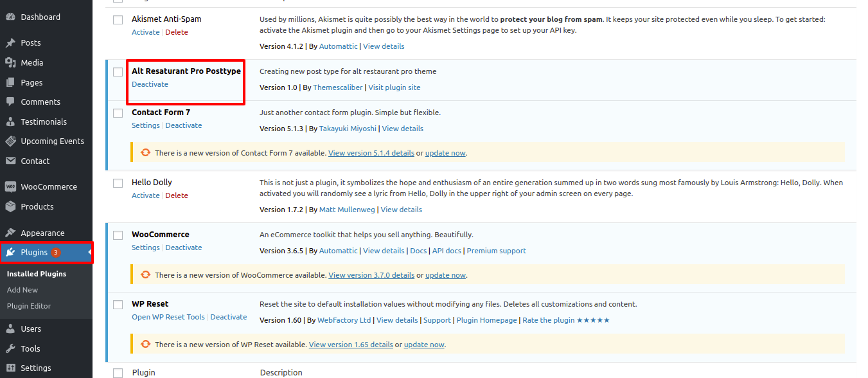The height and width of the screenshot is (378, 868).
Task: Click Visit plugin site link
Action: [x=394, y=87]
